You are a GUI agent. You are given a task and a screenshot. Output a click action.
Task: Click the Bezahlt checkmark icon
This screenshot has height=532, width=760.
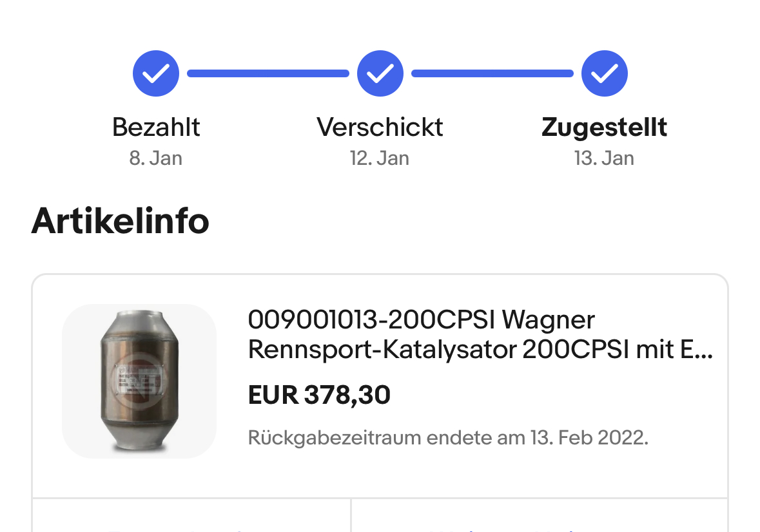click(x=155, y=73)
